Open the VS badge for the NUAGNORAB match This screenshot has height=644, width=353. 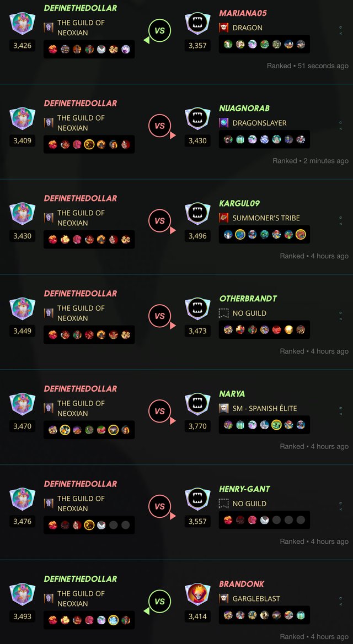[x=159, y=126]
